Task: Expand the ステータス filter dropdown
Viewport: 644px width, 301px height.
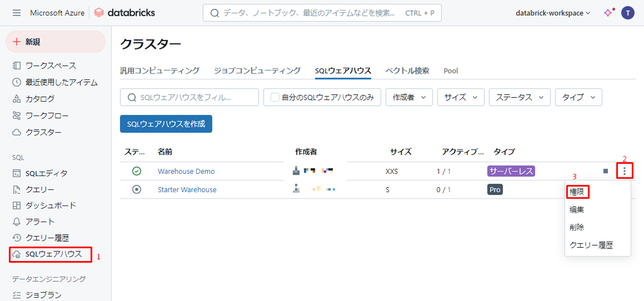Action: pyautogui.click(x=519, y=98)
